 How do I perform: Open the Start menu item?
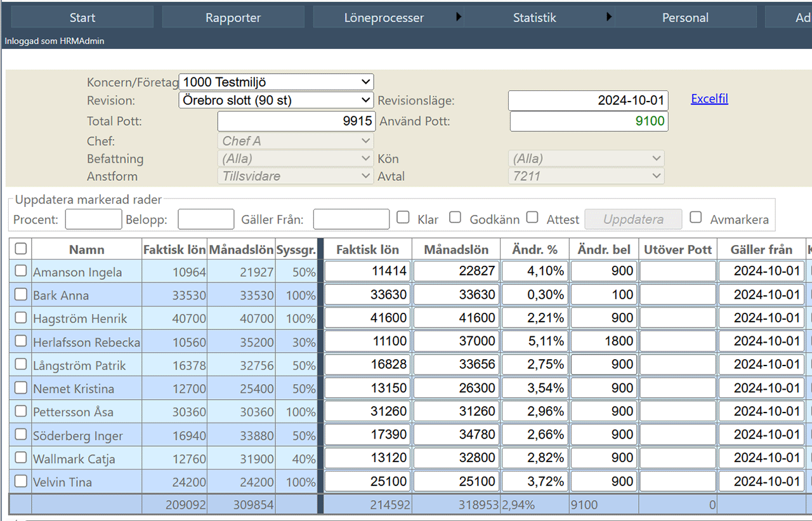click(82, 17)
